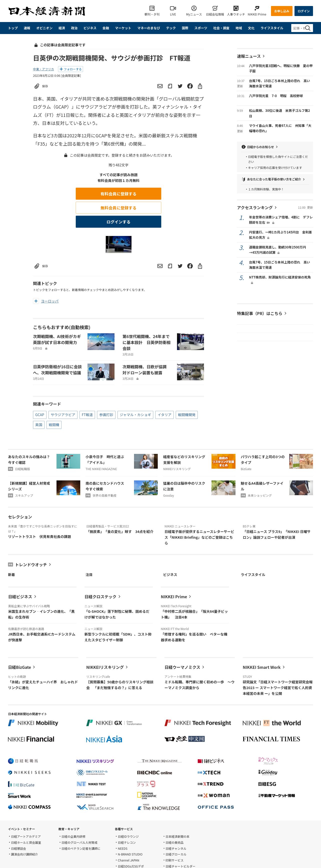The height and width of the screenshot is (868, 321).
Task: Open the NIKKEI Mobility logo link
Action: (x=33, y=723)
